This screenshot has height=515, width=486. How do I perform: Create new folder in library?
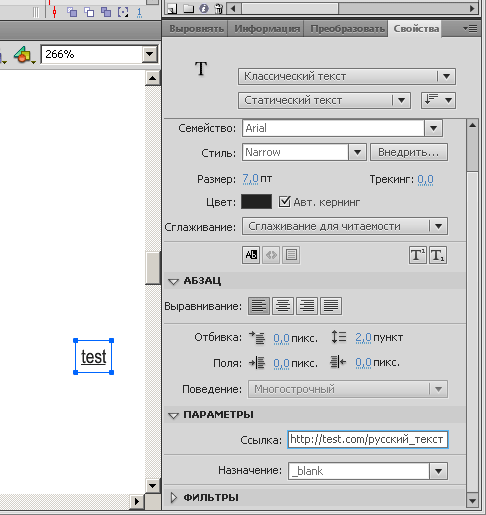tap(188, 9)
